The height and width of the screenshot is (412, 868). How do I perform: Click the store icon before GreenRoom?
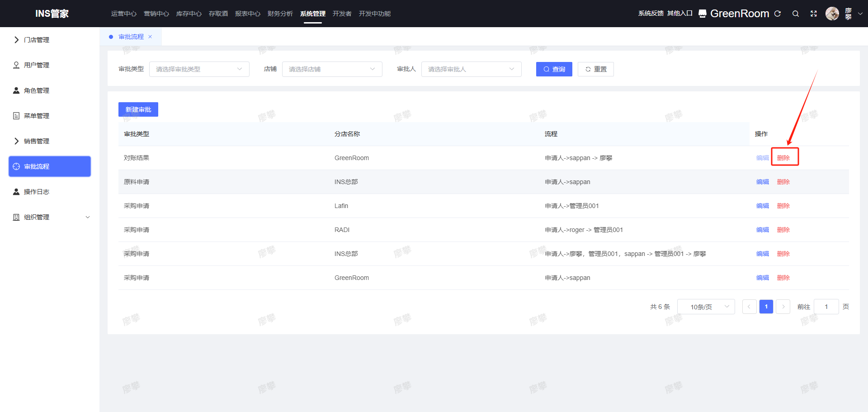pos(703,14)
